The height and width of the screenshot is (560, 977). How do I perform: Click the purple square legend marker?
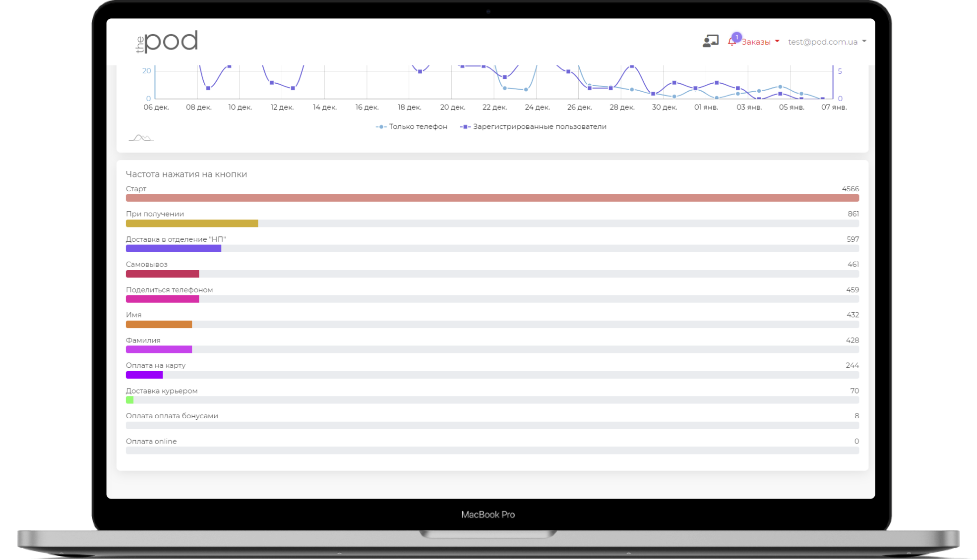click(x=465, y=127)
